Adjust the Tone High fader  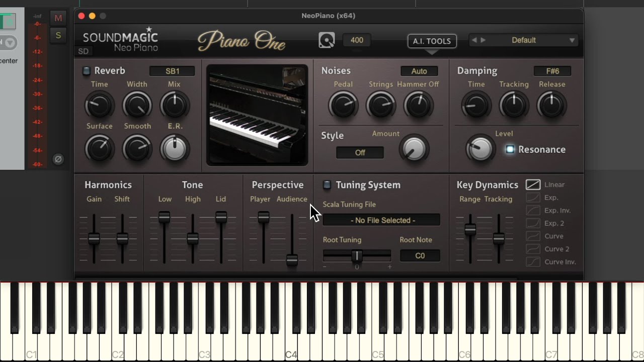tap(193, 239)
